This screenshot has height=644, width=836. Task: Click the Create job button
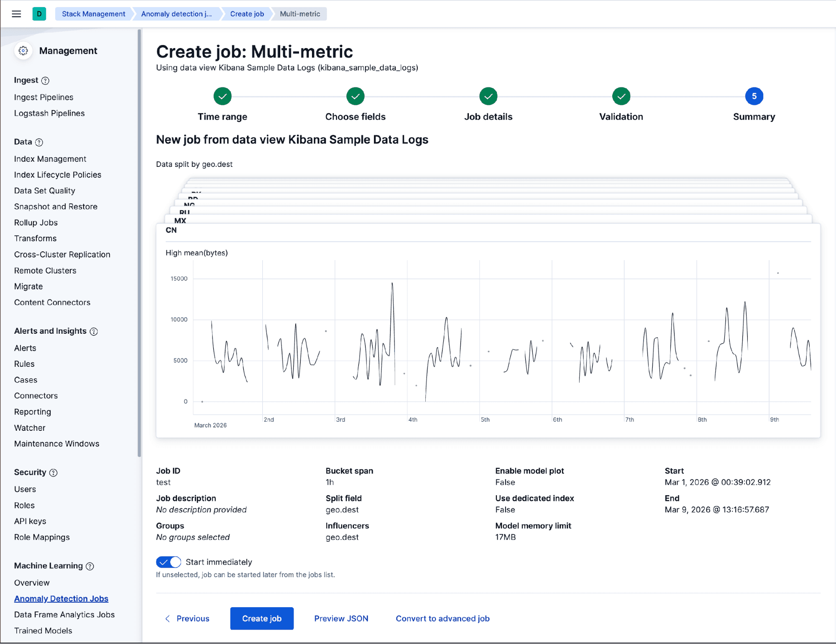261,618
